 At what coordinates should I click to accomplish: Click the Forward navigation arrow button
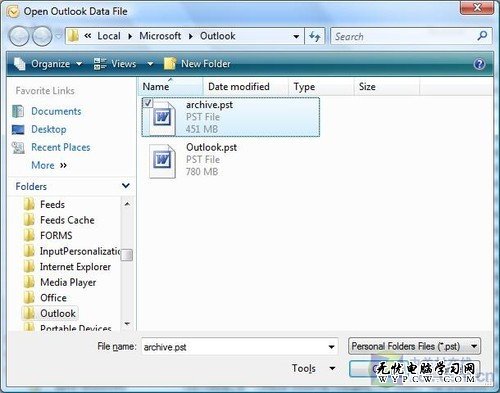(x=42, y=36)
